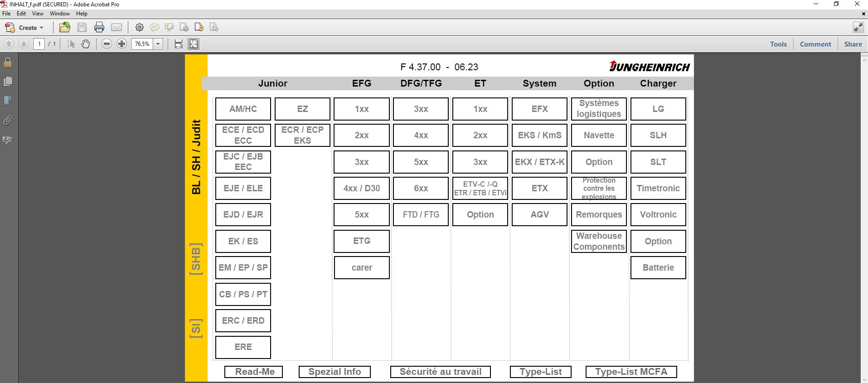Click the rotate pages icon

point(214,27)
